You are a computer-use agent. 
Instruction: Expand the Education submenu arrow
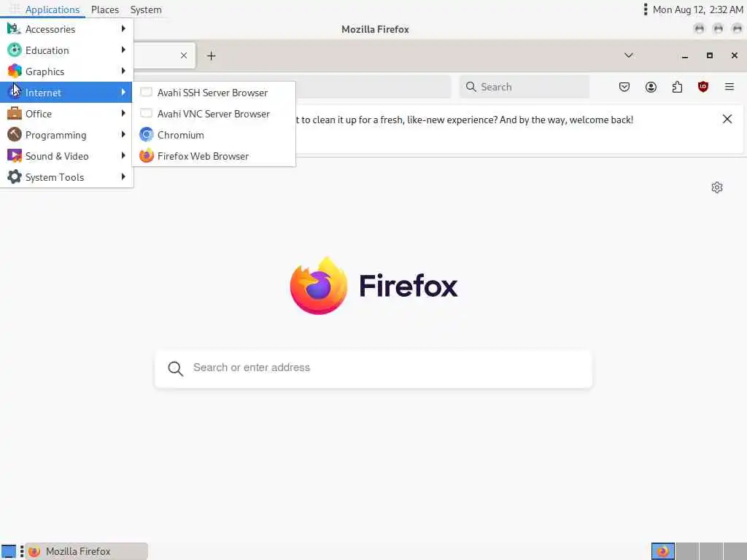coord(123,50)
